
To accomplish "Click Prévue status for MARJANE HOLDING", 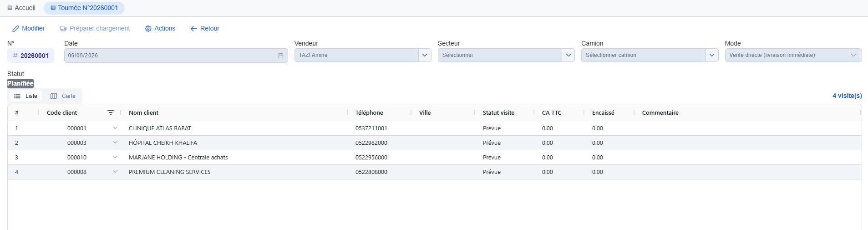I will 492,158.
